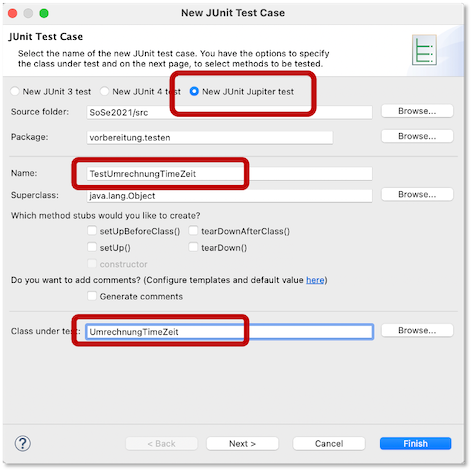Click the JUnit test case wizard icon
This screenshot has width=472, height=471.
[x=424, y=50]
